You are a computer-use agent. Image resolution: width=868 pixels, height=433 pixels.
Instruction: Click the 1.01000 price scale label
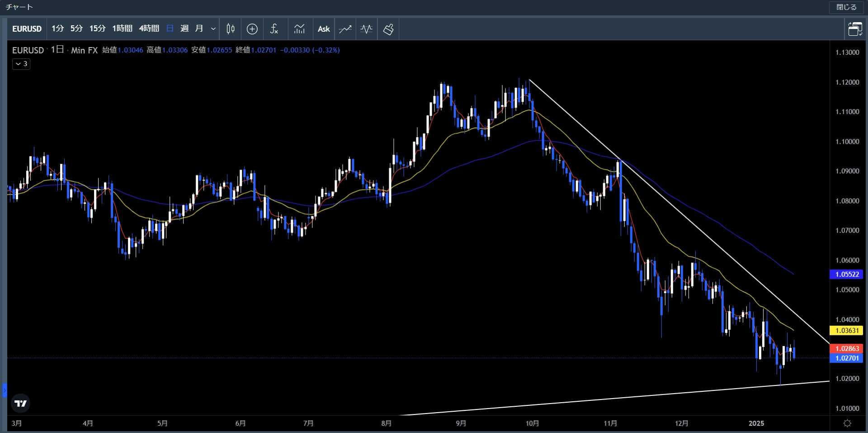847,409
